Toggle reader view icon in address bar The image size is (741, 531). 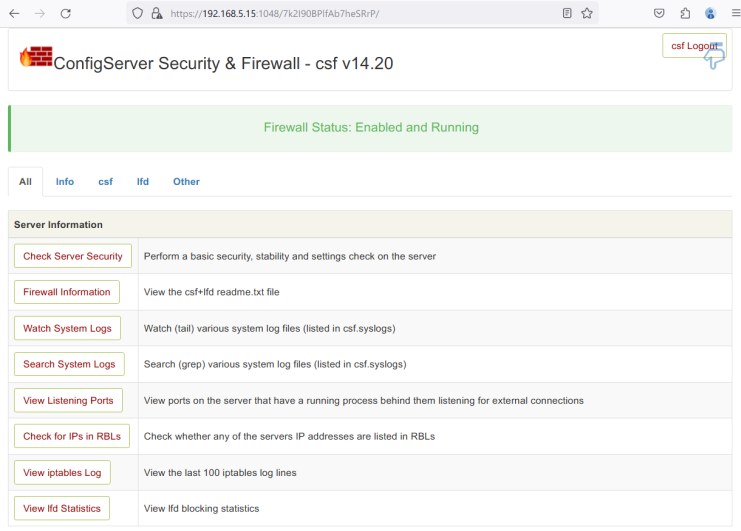(x=567, y=13)
